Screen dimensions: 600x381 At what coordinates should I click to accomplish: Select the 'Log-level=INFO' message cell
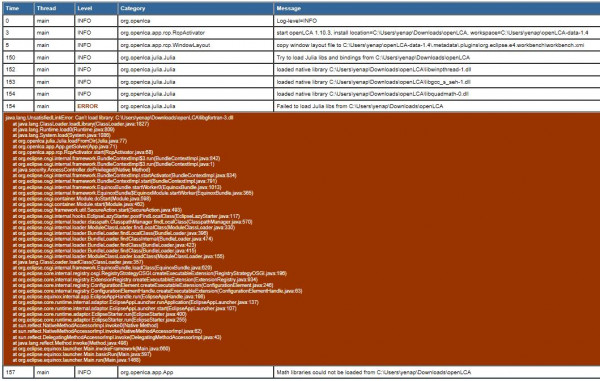(437, 21)
